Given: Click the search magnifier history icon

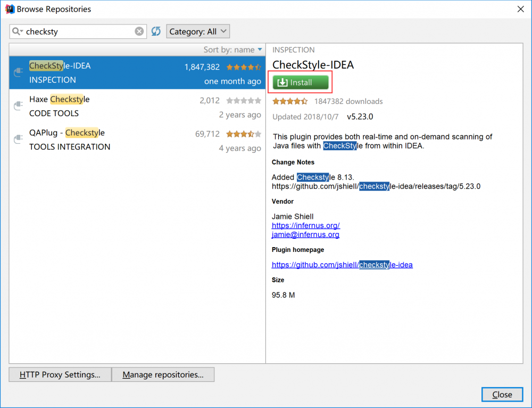Looking at the screenshot, I should tap(18, 31).
